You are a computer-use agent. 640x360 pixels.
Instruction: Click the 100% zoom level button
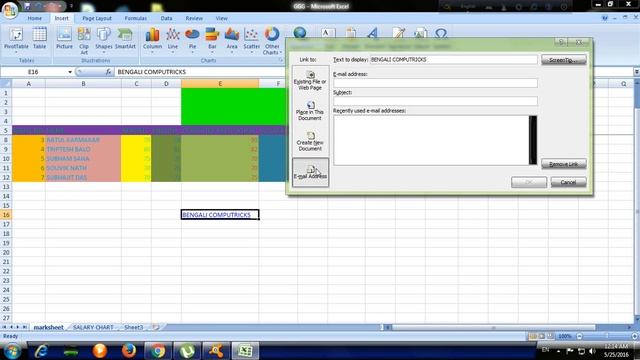(x=565, y=336)
